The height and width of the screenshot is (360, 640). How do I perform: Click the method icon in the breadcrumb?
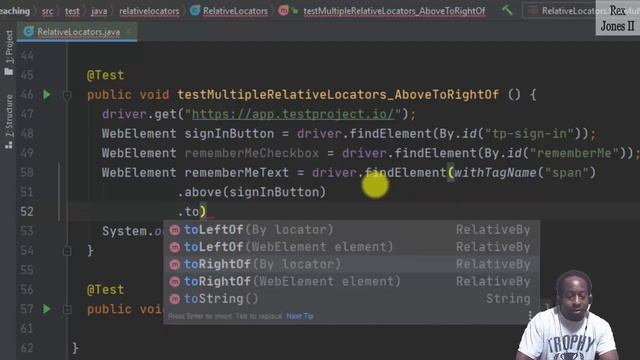click(x=283, y=11)
